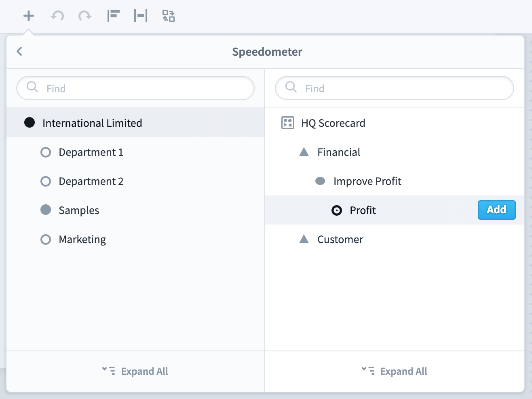The width and height of the screenshot is (532, 399).
Task: Click the triangle icon beside Financial
Action: click(304, 152)
